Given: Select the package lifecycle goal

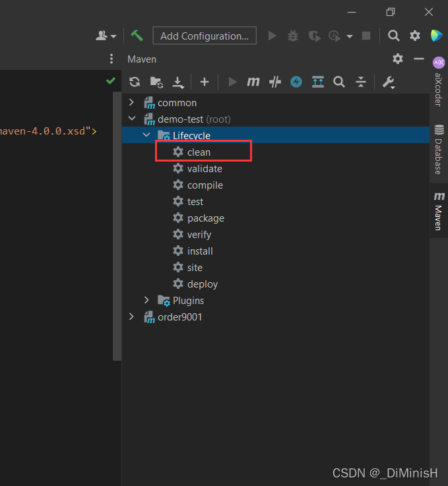Looking at the screenshot, I should point(199,218).
